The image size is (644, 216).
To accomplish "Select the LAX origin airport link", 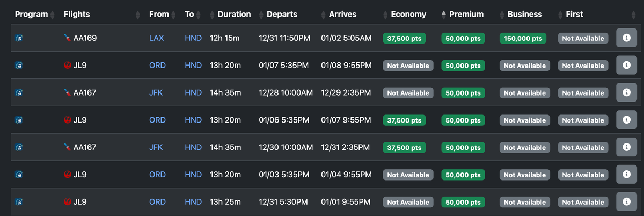I will click(x=157, y=38).
